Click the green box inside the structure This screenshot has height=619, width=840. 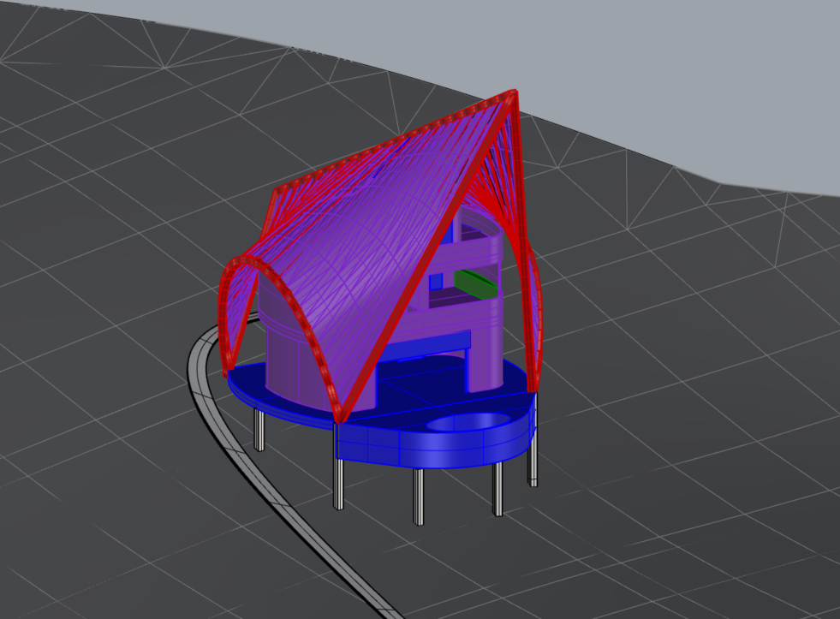(x=474, y=287)
